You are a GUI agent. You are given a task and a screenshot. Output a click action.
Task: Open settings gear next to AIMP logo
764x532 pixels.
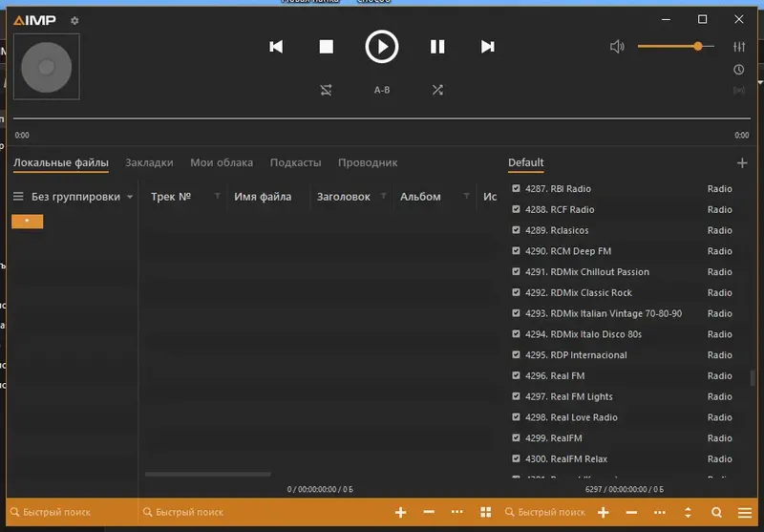pos(74,20)
